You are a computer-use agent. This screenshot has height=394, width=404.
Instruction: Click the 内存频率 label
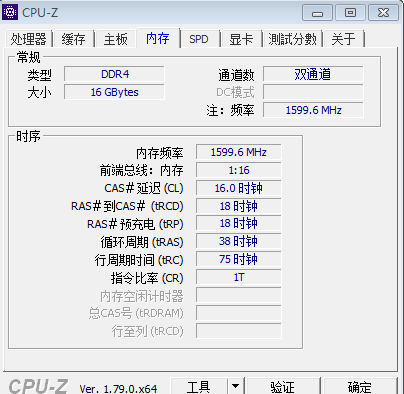coord(160,153)
